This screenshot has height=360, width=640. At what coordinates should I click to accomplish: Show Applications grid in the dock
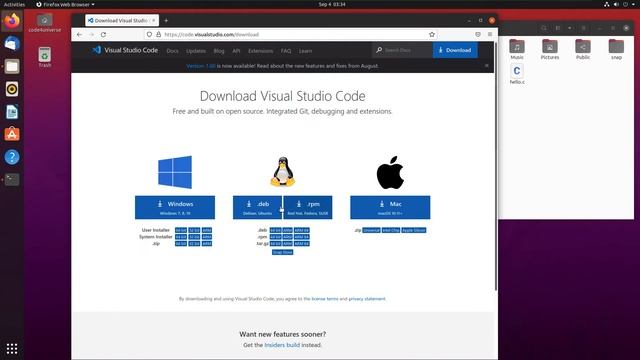pyautogui.click(x=12, y=349)
